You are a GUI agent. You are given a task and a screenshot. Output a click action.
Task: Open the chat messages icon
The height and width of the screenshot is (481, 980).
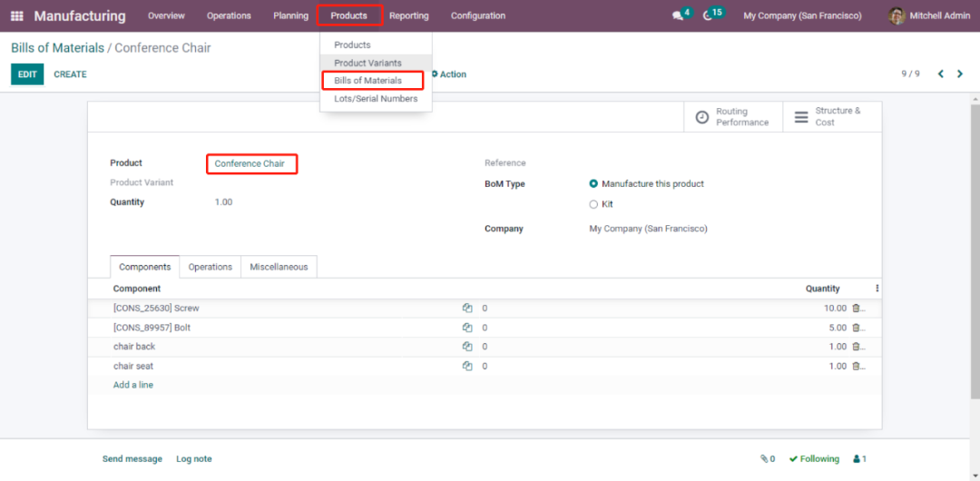[678, 15]
